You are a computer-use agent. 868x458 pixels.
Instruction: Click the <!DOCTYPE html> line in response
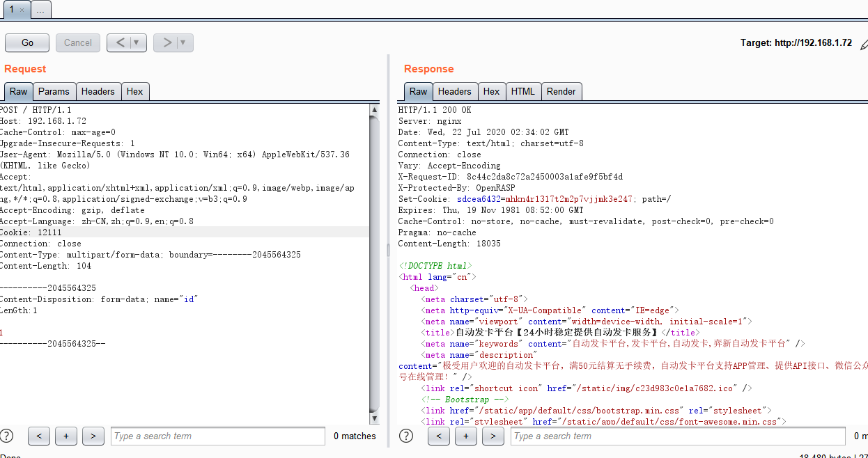pos(435,266)
